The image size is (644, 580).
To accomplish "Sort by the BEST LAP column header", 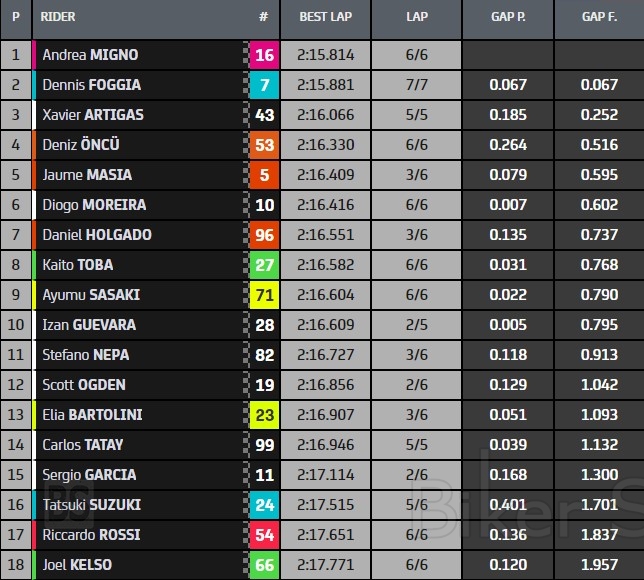I will point(325,17).
